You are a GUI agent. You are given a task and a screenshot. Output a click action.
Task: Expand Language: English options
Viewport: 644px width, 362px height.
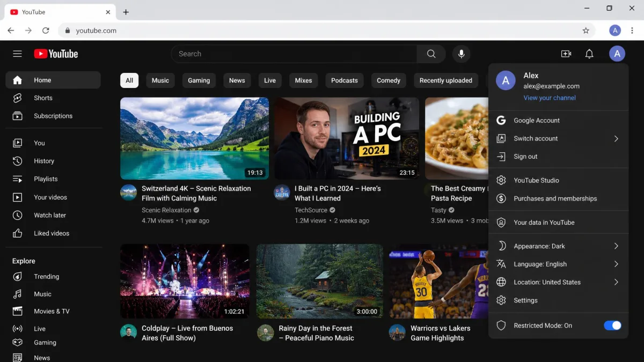[x=558, y=264]
